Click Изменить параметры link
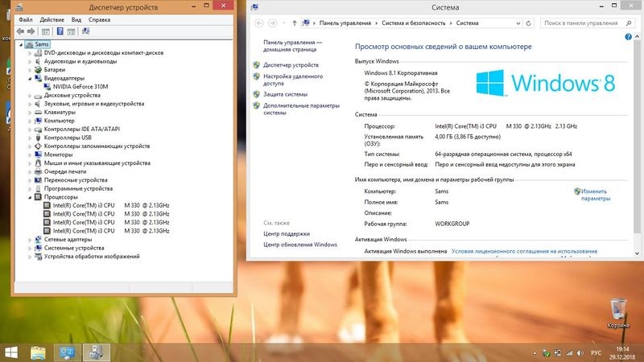This screenshot has height=362, width=644. (595, 195)
